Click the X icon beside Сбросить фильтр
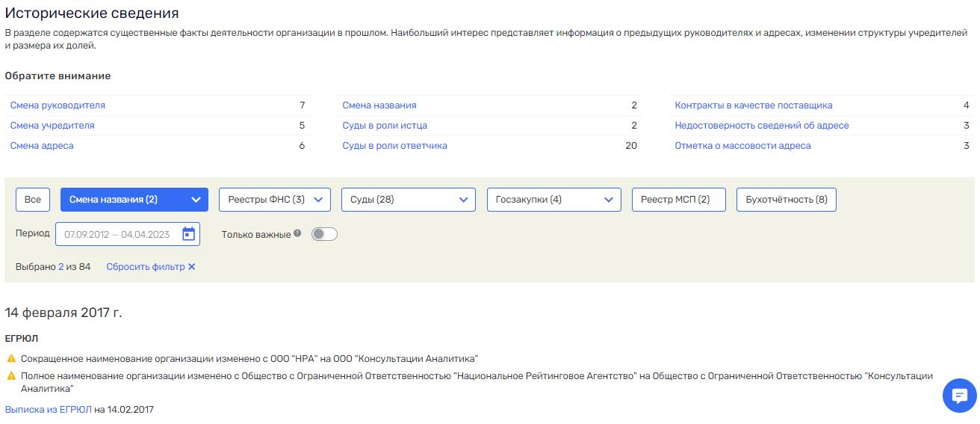 (192, 267)
